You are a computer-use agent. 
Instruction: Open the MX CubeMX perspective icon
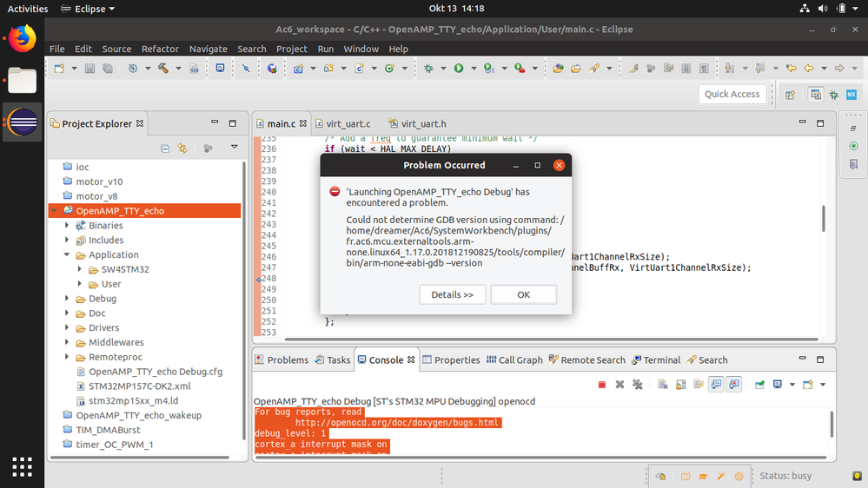click(x=851, y=95)
